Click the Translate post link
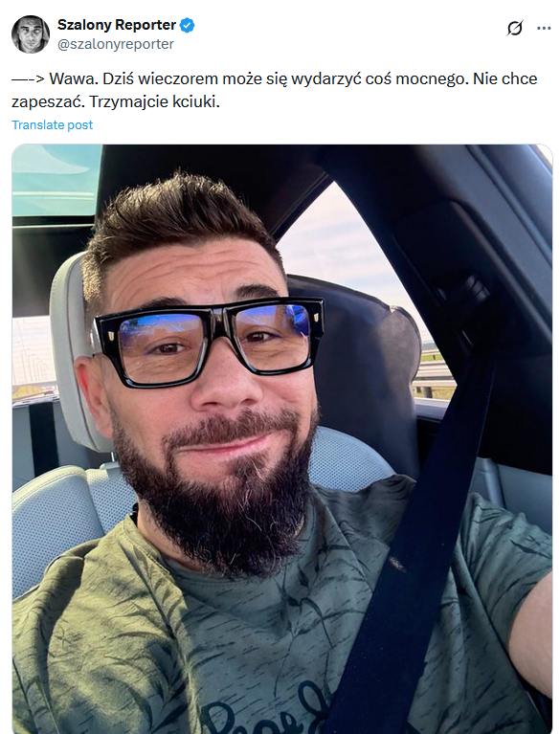This screenshot has width=560, height=734. (53, 125)
